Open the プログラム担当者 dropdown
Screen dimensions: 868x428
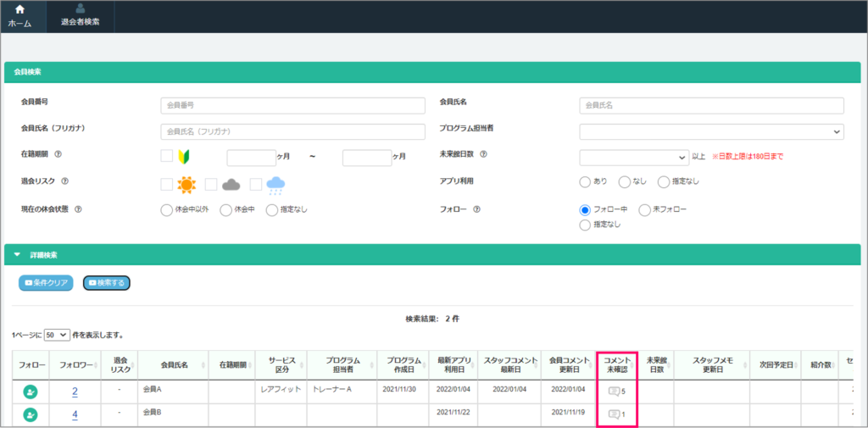point(711,131)
